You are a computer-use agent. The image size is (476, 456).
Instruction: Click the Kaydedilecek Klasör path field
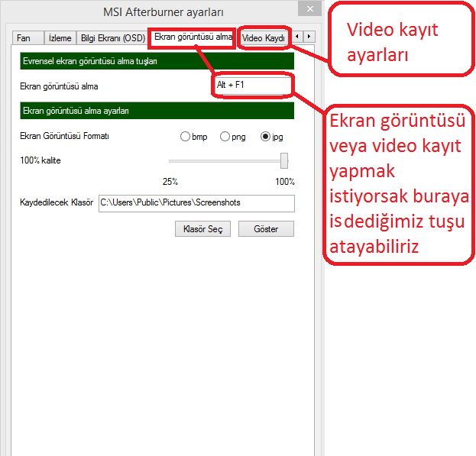tap(196, 203)
